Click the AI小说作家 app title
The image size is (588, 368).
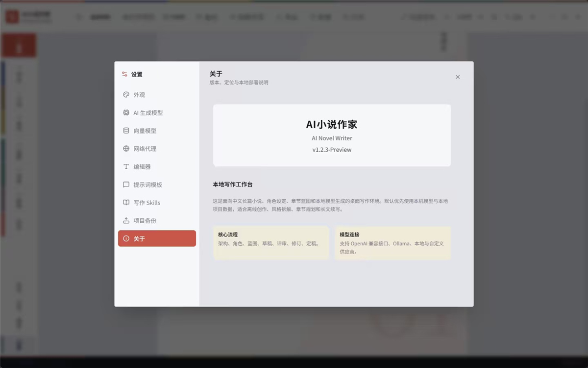(x=332, y=124)
